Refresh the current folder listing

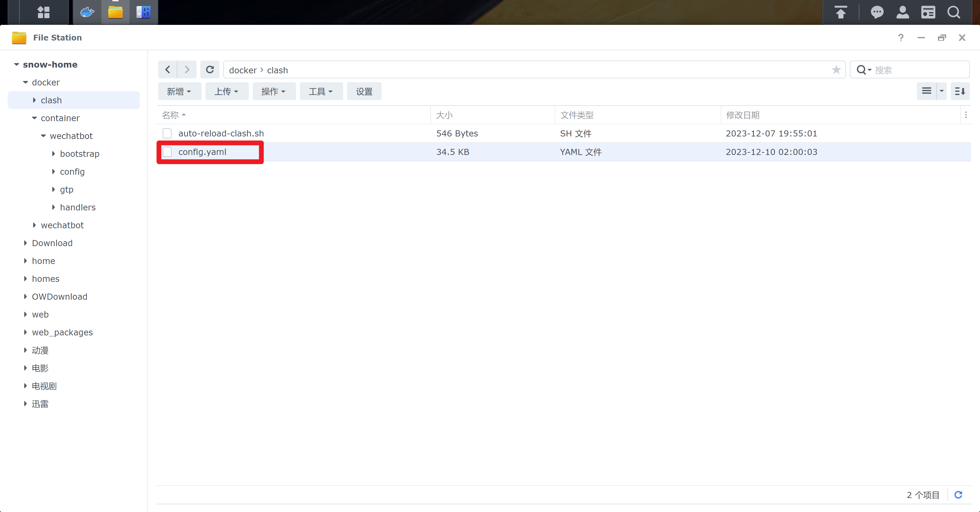coord(210,70)
